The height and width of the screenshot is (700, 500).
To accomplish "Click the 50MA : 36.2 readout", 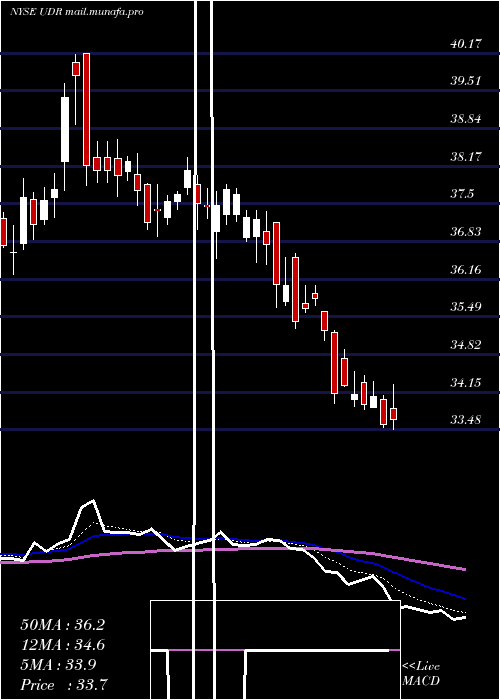I will (x=63, y=625).
